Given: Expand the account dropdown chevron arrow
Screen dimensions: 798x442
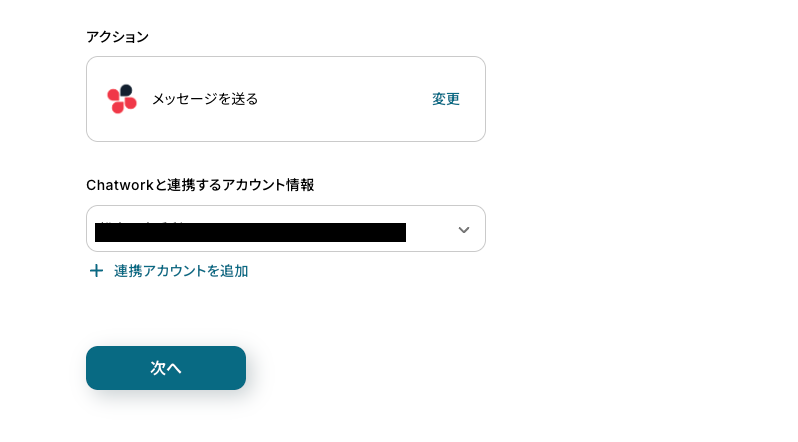Looking at the screenshot, I should click(x=463, y=230).
